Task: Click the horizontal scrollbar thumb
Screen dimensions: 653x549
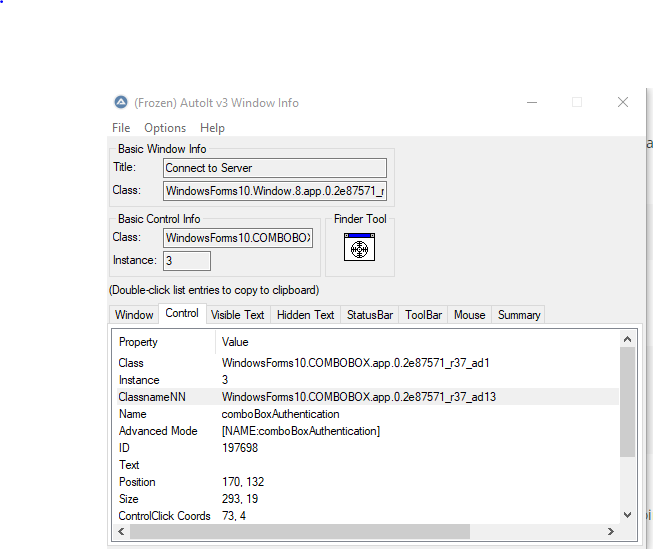Action: pos(300,532)
